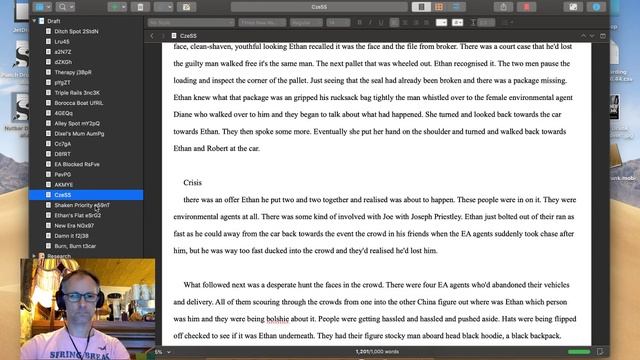Select Ethan's Flat eSrG2 document
Viewport: 640px width, 360px height.
coord(78,215)
